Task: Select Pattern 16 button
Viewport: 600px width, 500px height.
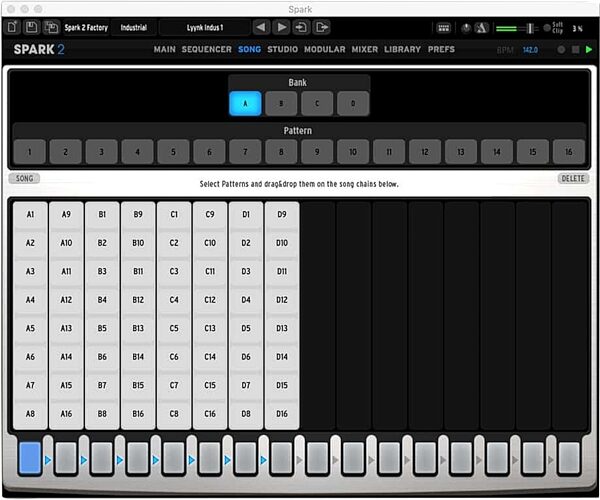Action: point(569,152)
